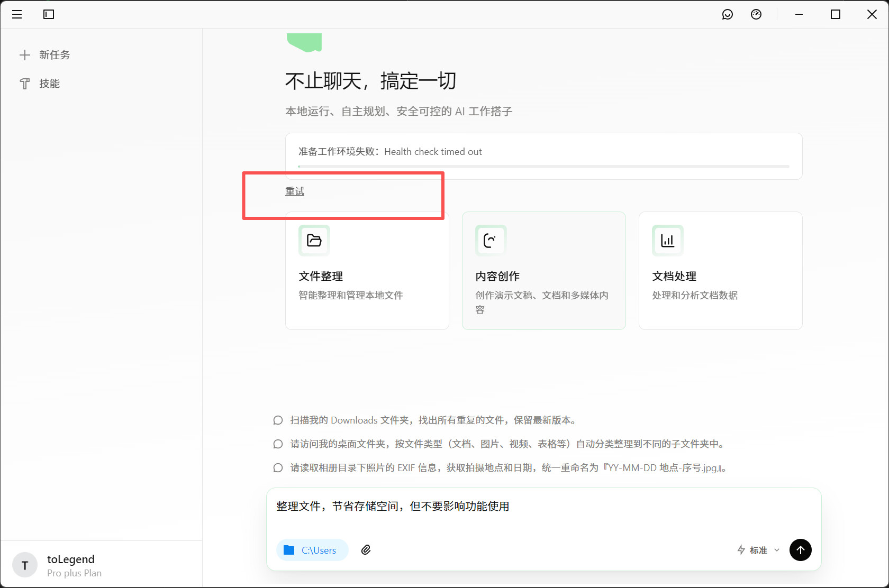Click the bubble icon beside Downloads suggestion
Viewport: 889px width, 588px height.
tap(278, 420)
